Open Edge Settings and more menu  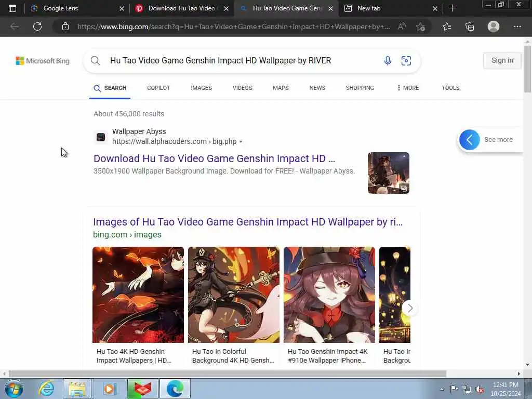click(517, 26)
